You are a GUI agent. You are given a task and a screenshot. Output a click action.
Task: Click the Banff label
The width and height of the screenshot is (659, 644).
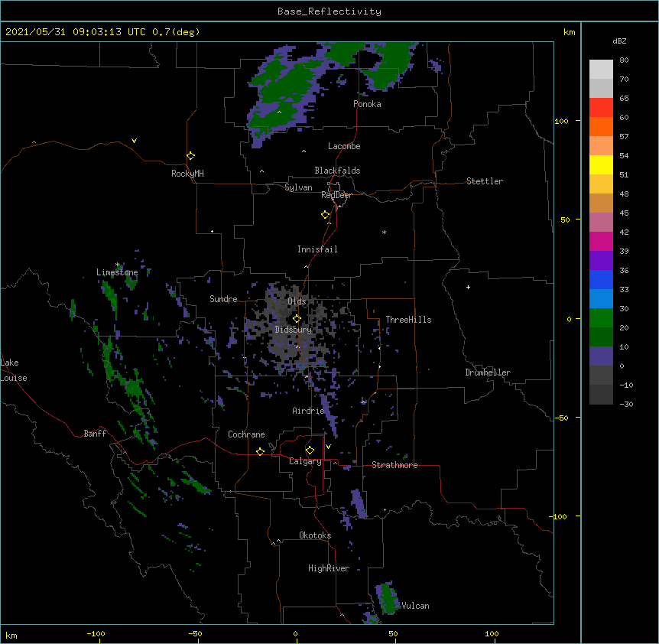(95, 434)
